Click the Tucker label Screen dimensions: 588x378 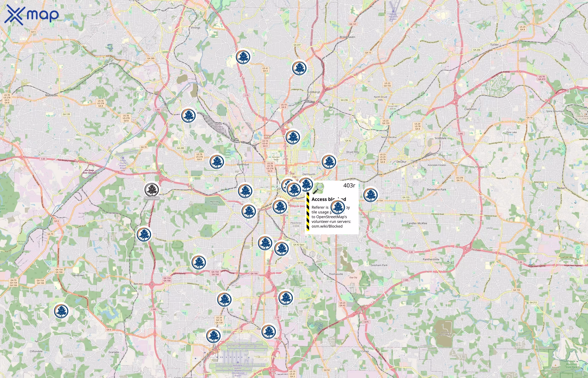494,45
